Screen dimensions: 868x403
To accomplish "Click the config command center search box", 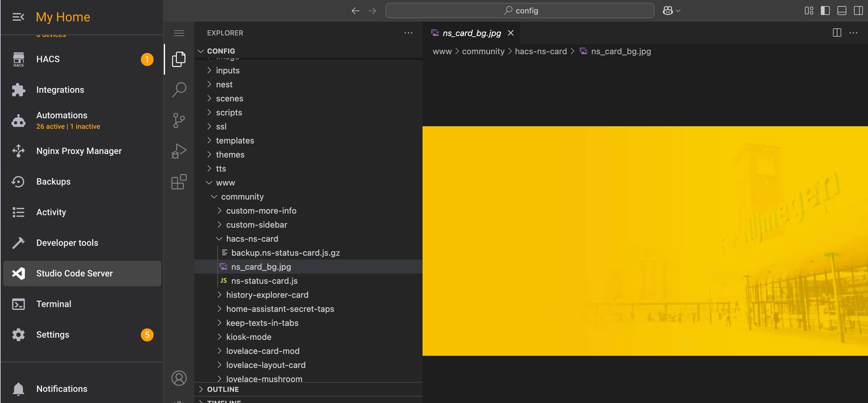I will coord(519,10).
